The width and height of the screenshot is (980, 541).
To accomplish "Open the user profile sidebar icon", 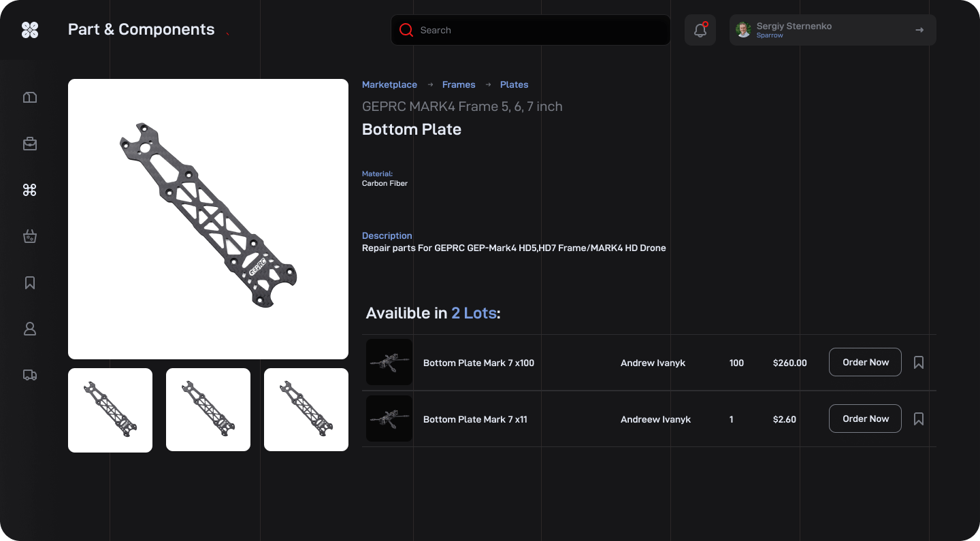I will click(30, 329).
